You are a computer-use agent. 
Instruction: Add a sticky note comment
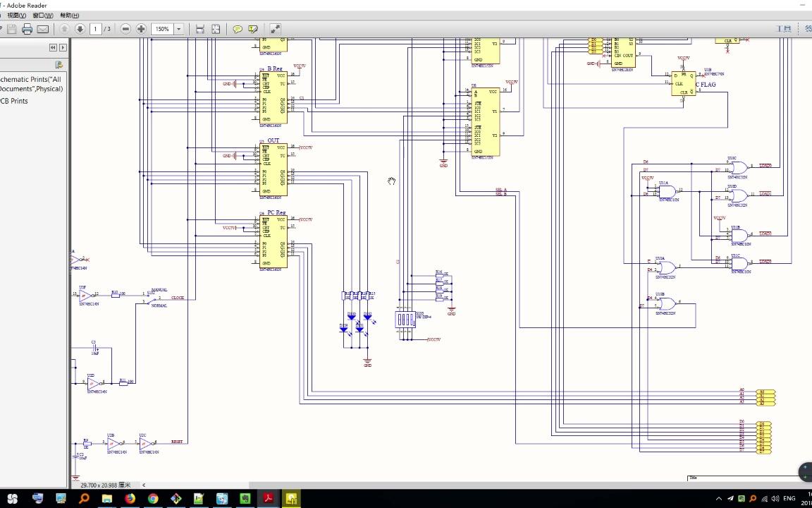pos(238,29)
